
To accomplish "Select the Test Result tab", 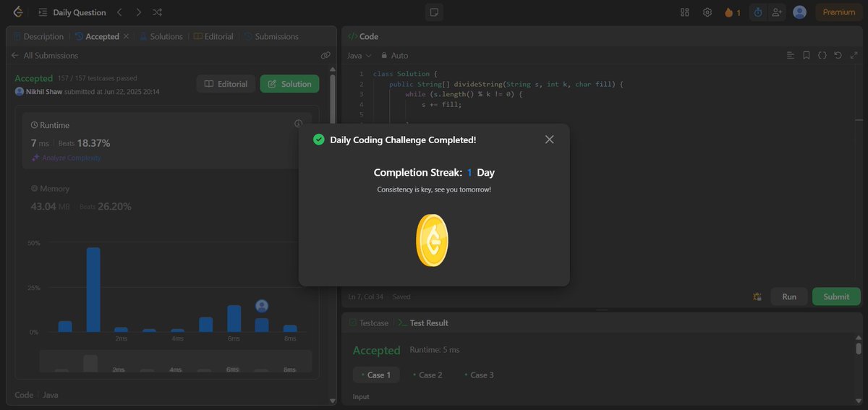I will coord(423,323).
